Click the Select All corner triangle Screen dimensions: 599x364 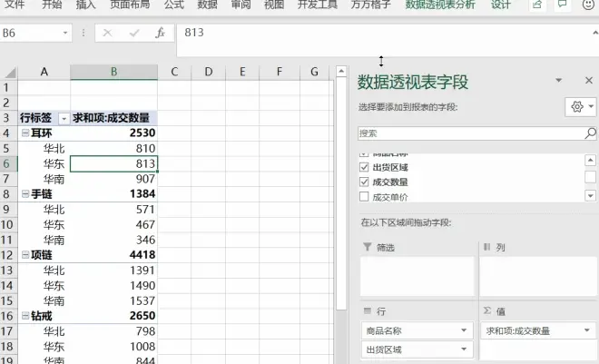(9, 72)
